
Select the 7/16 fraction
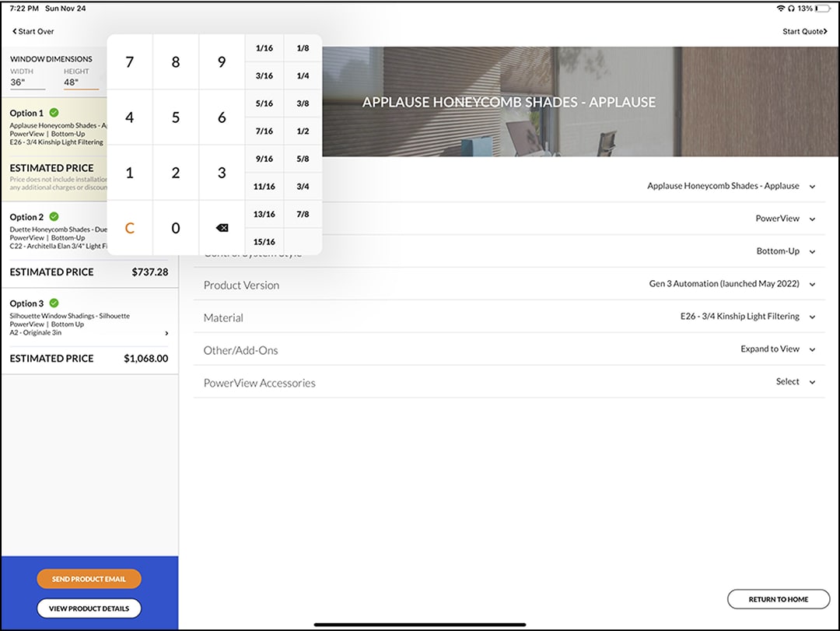264,131
